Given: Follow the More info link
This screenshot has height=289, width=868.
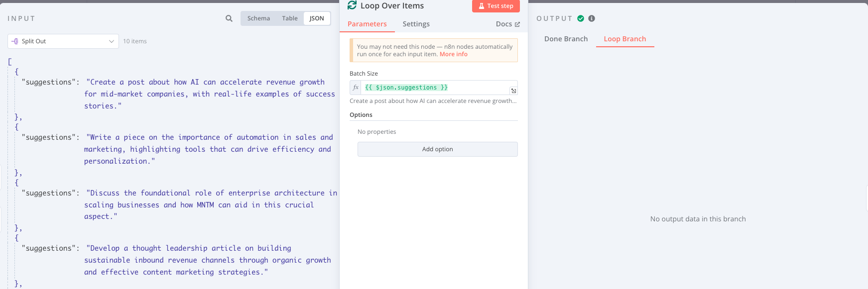Looking at the screenshot, I should [x=453, y=54].
